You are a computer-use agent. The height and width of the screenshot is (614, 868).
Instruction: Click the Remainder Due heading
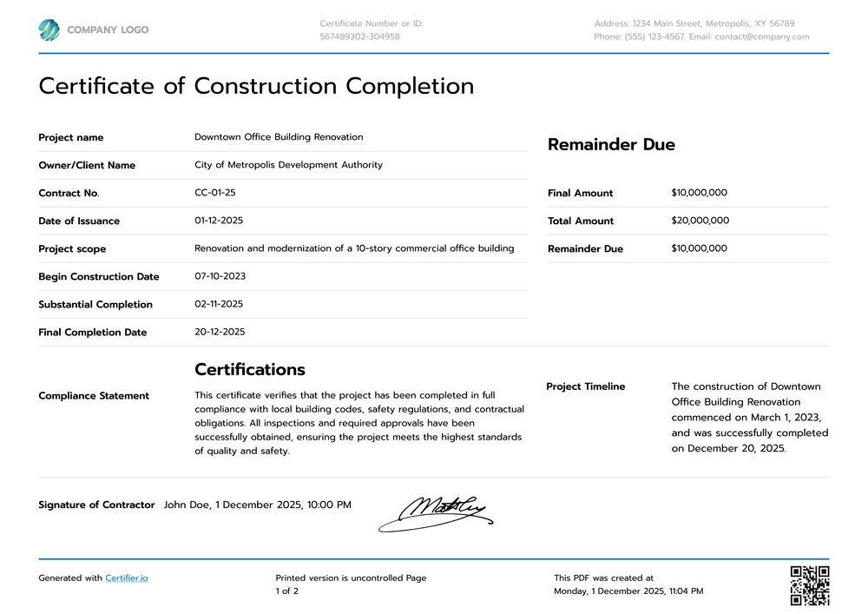611,144
